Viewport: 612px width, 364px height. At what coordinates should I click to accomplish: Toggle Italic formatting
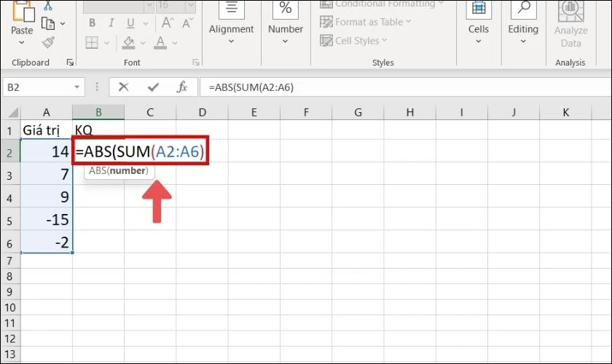(111, 23)
